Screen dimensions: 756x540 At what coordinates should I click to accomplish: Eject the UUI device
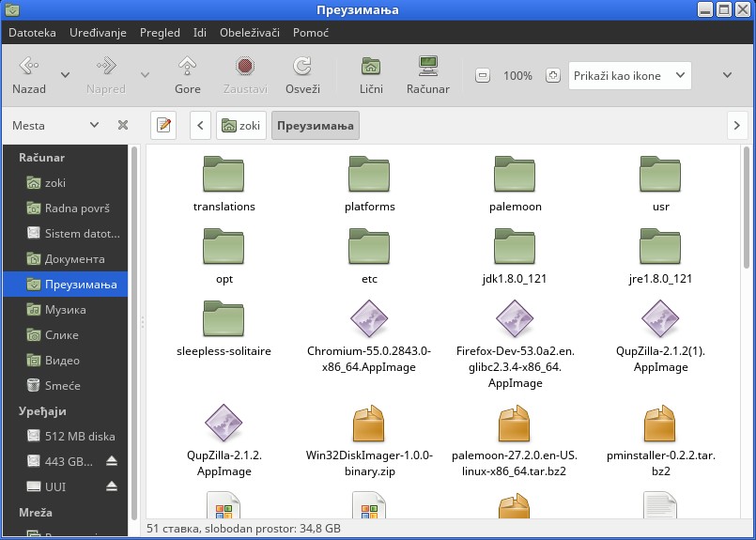click(112, 486)
